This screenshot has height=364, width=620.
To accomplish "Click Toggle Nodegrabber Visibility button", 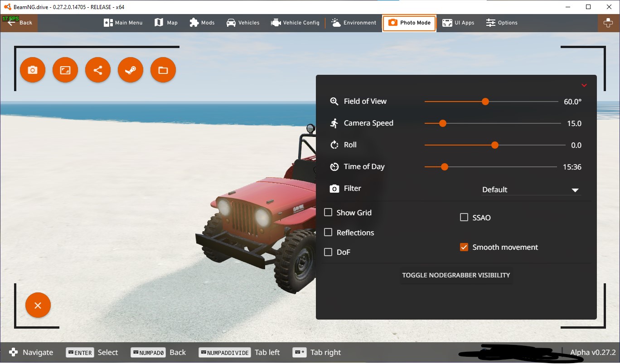I will [x=456, y=275].
